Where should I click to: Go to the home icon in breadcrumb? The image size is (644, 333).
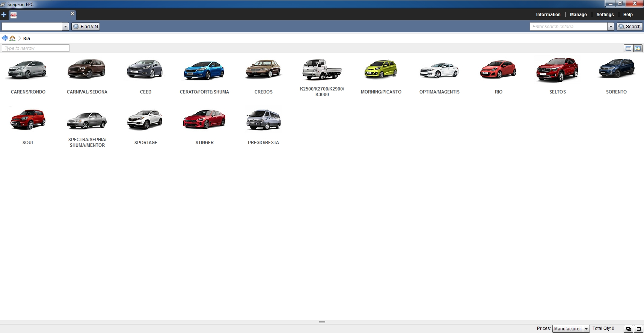pos(12,38)
